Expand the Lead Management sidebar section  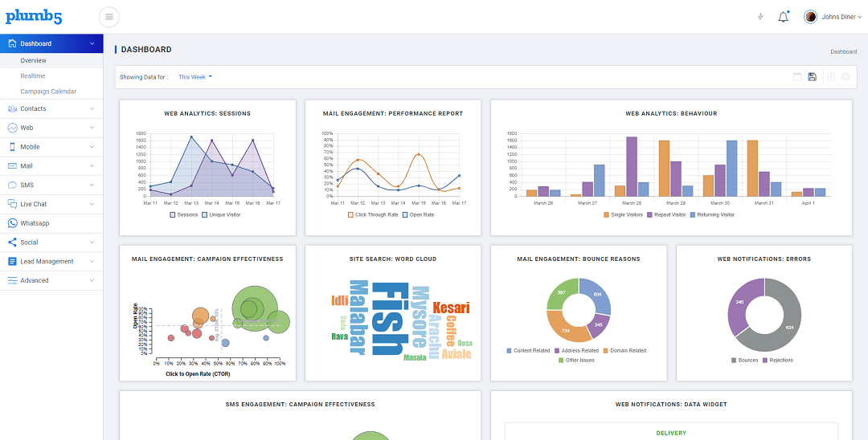pyautogui.click(x=51, y=261)
